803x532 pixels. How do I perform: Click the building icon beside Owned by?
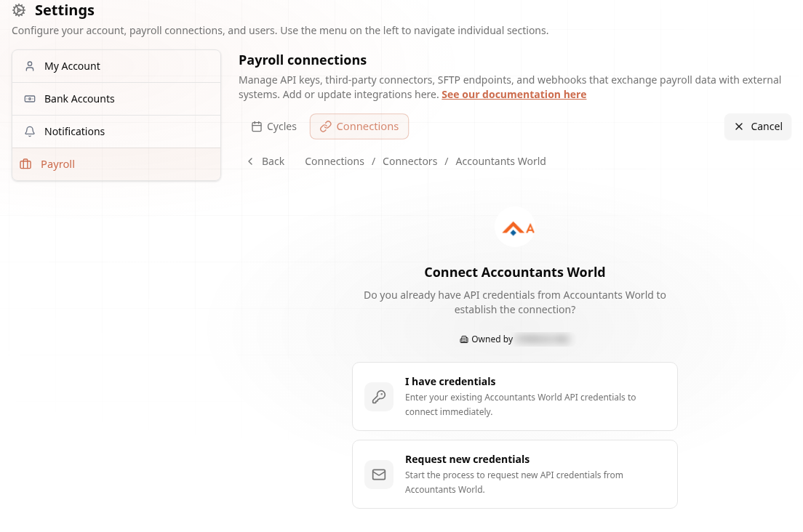(464, 339)
